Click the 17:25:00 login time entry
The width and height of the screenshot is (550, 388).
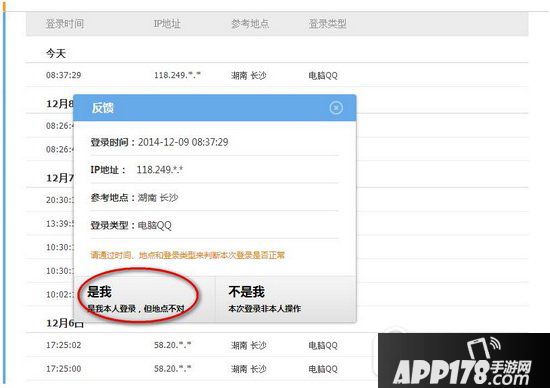[63, 369]
